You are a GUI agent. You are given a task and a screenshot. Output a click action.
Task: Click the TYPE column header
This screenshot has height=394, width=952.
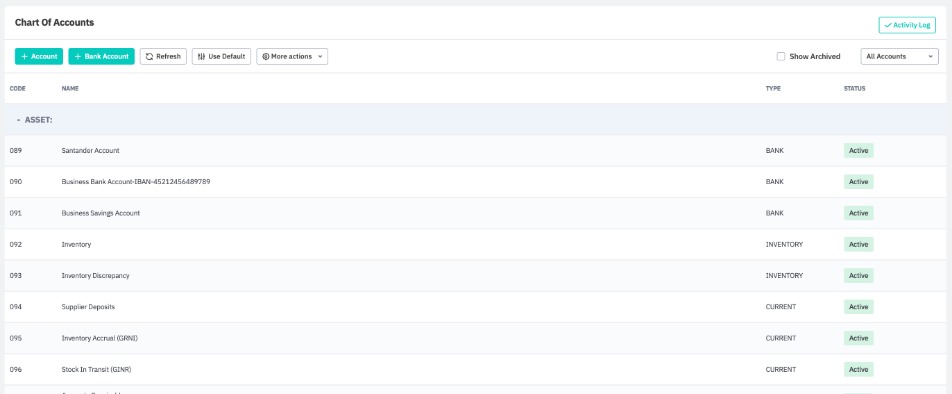pyautogui.click(x=773, y=89)
